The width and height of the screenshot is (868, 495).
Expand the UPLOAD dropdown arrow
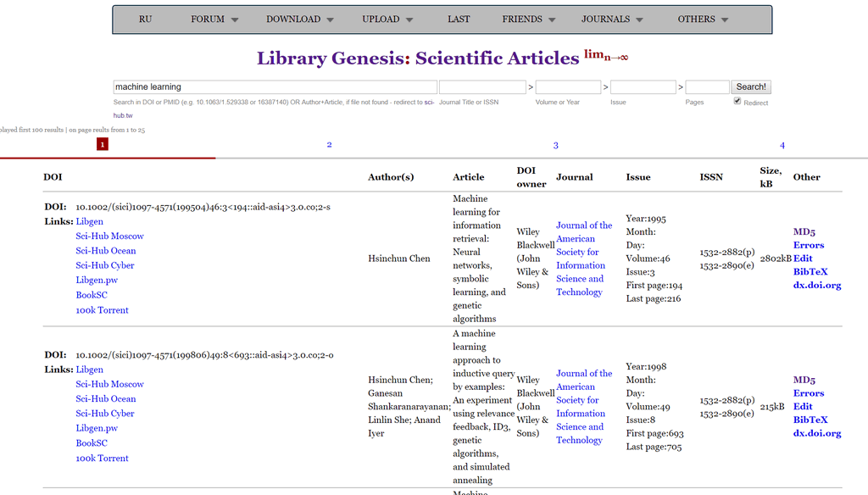(409, 20)
